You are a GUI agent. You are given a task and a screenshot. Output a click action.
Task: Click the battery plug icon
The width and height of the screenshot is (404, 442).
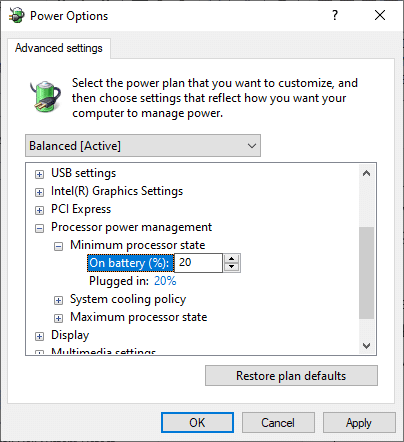[45, 96]
